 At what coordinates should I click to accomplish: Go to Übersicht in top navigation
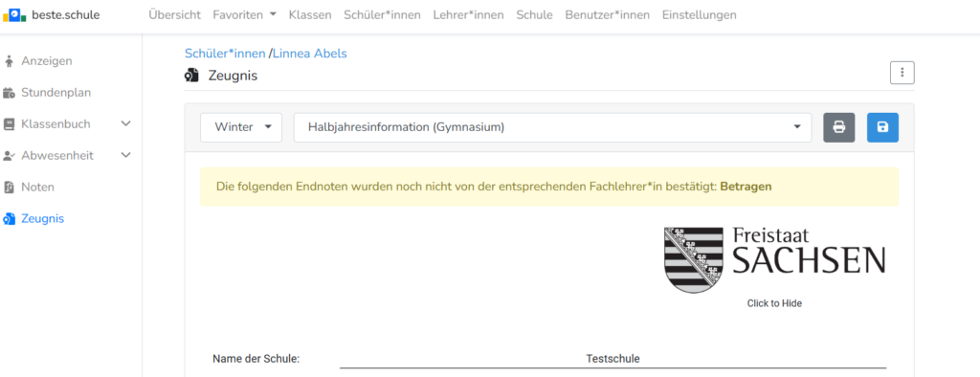tap(175, 15)
